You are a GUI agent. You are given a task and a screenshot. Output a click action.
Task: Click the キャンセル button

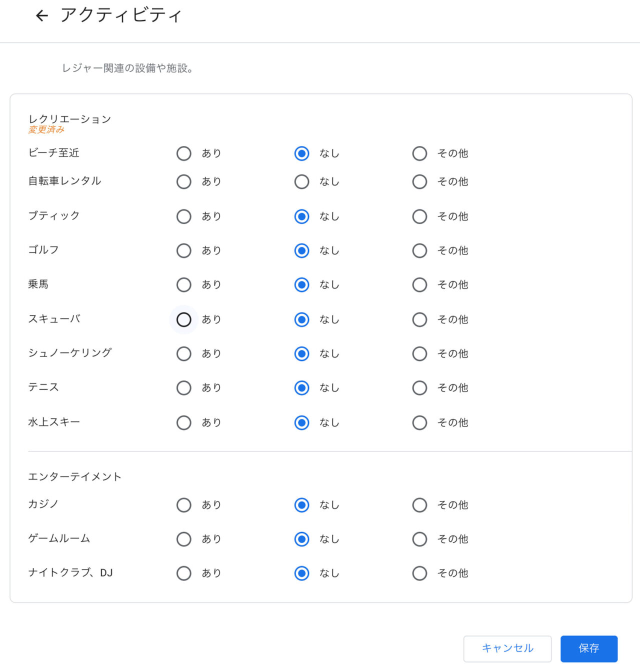coord(507,648)
